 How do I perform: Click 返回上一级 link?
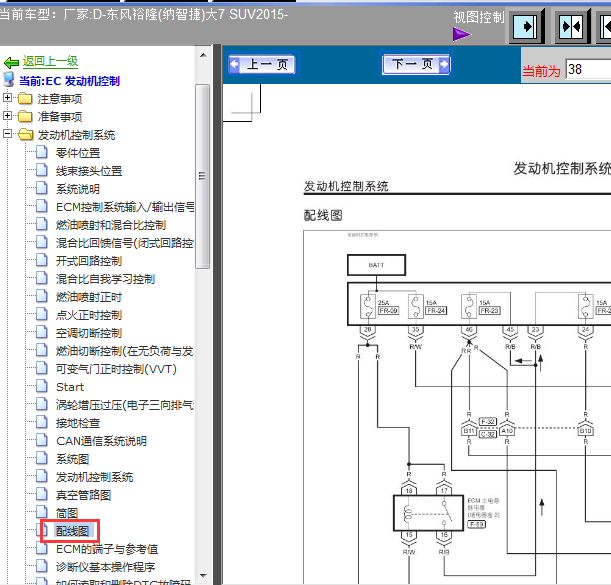coord(50,61)
